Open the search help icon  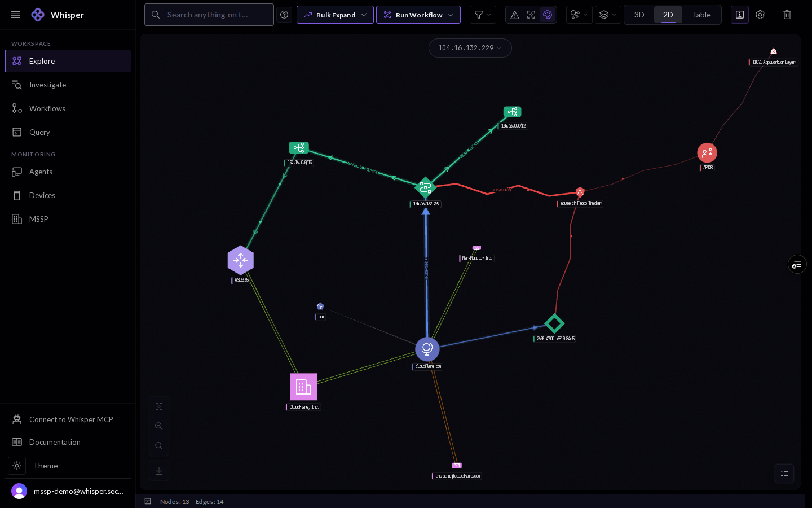[x=285, y=15]
